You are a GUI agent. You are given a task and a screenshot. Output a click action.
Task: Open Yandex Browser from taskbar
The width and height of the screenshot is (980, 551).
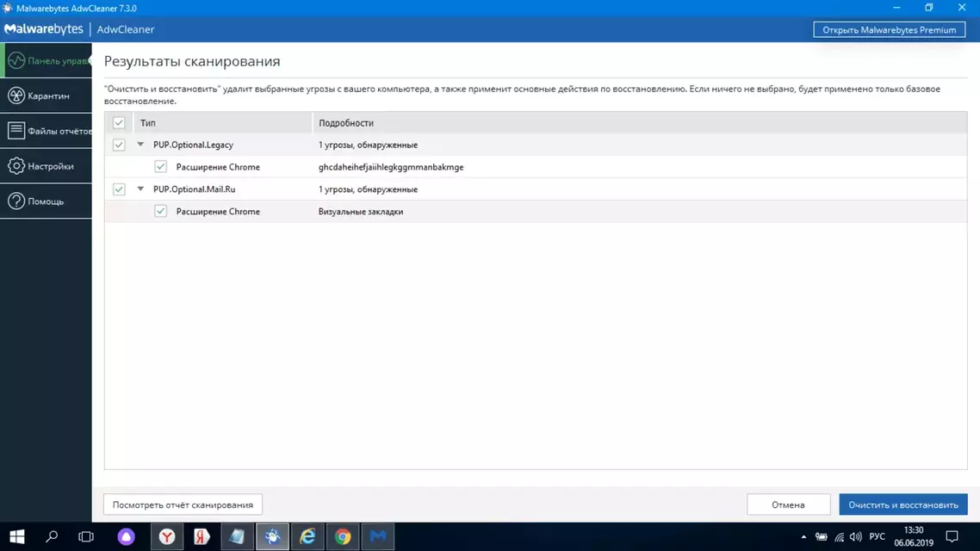[167, 536]
